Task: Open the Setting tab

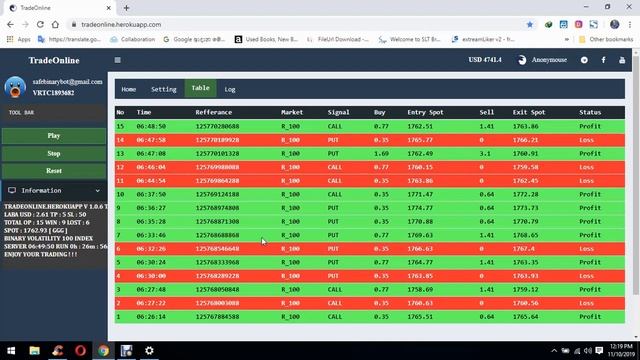Action: [164, 89]
